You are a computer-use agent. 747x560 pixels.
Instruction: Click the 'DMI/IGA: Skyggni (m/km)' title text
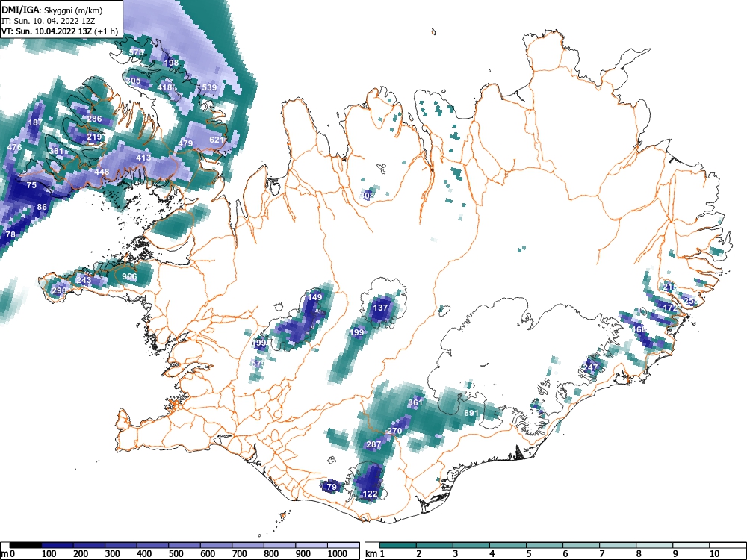click(x=52, y=10)
